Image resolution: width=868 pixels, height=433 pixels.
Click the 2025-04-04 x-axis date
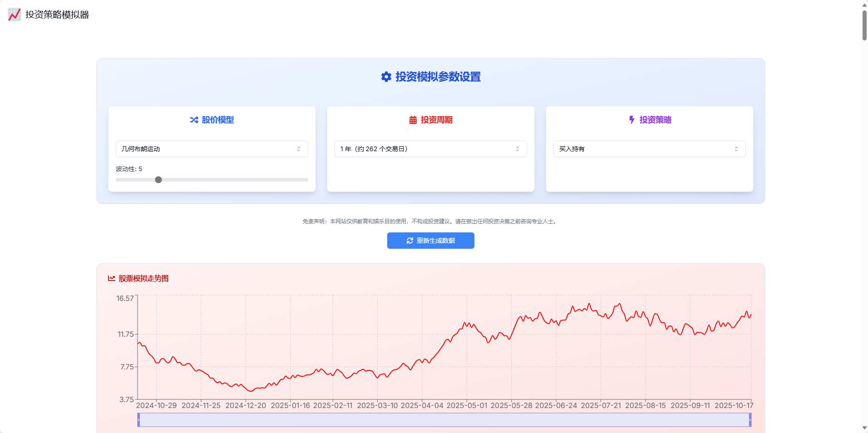pos(422,405)
